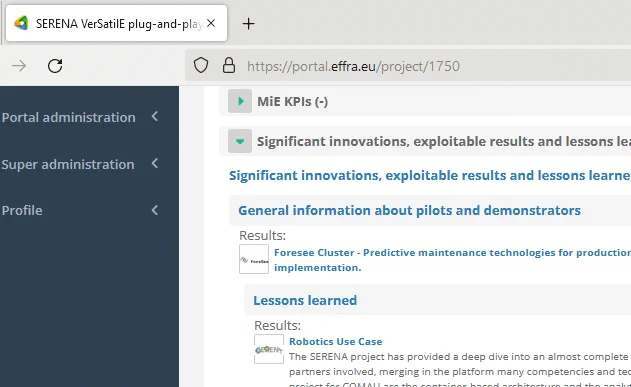Viewport: 631px width, 387px height.
Task: Expand the Super administration chevron
Action: (x=155, y=163)
